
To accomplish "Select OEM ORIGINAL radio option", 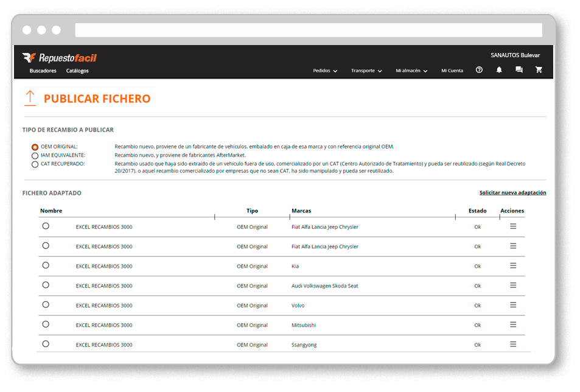I will tap(35, 147).
